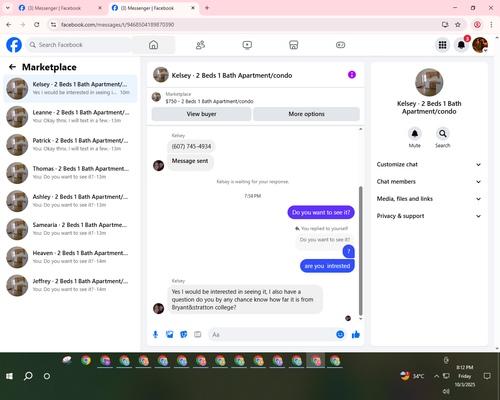The width and height of the screenshot is (500, 400).
Task: Select the second Messenger browser tab
Action: click(x=153, y=8)
